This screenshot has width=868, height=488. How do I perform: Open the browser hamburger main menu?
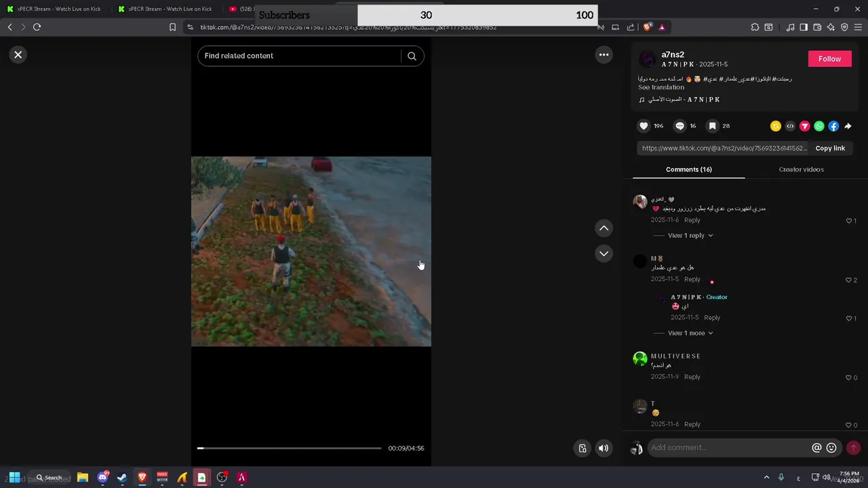click(859, 27)
